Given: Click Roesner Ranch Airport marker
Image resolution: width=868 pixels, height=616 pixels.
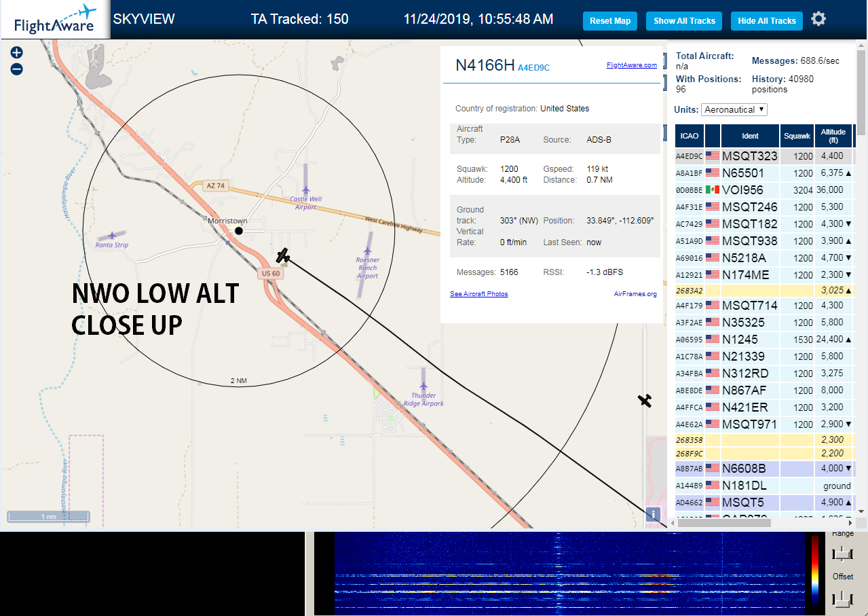Looking at the screenshot, I should pos(367,250).
